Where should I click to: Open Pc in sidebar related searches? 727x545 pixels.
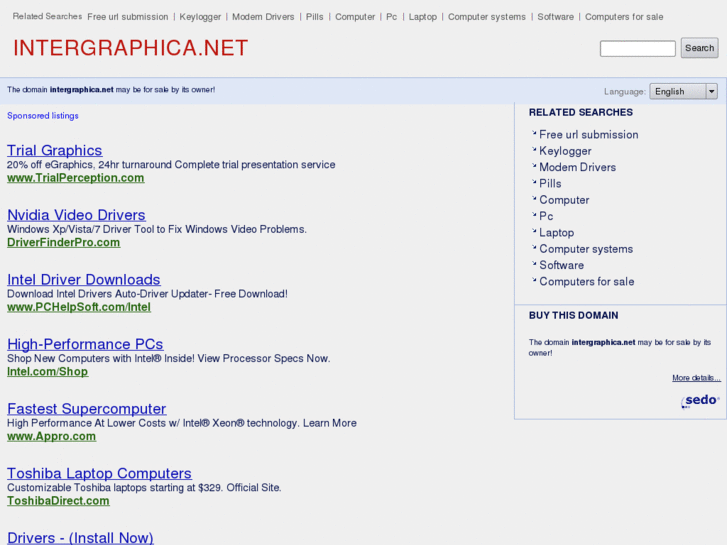(x=546, y=216)
